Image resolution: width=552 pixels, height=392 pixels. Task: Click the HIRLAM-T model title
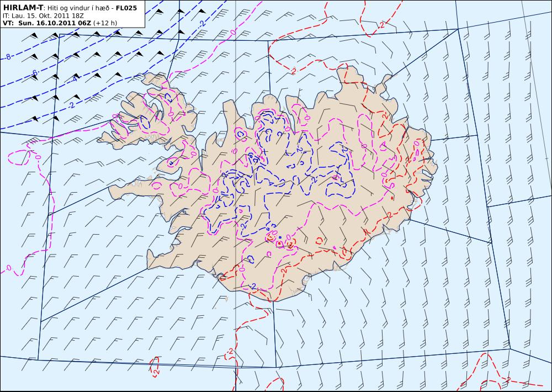click(23, 7)
